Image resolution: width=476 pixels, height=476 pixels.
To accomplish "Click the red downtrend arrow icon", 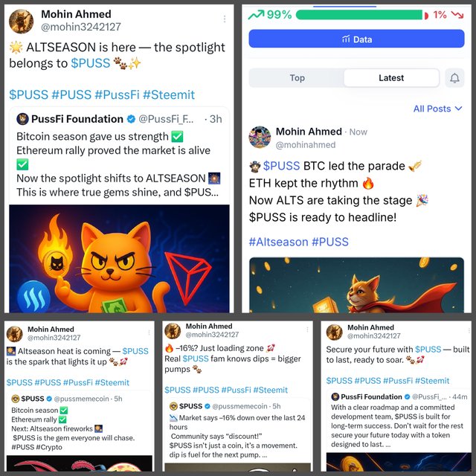I will tap(457, 15).
